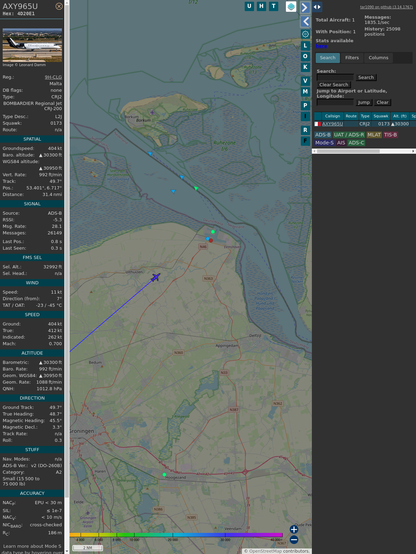Image resolution: width=416 pixels, height=554 pixels.
Task: Expand sidebar with right chevron arrow
Action: pyautogui.click(x=305, y=7)
